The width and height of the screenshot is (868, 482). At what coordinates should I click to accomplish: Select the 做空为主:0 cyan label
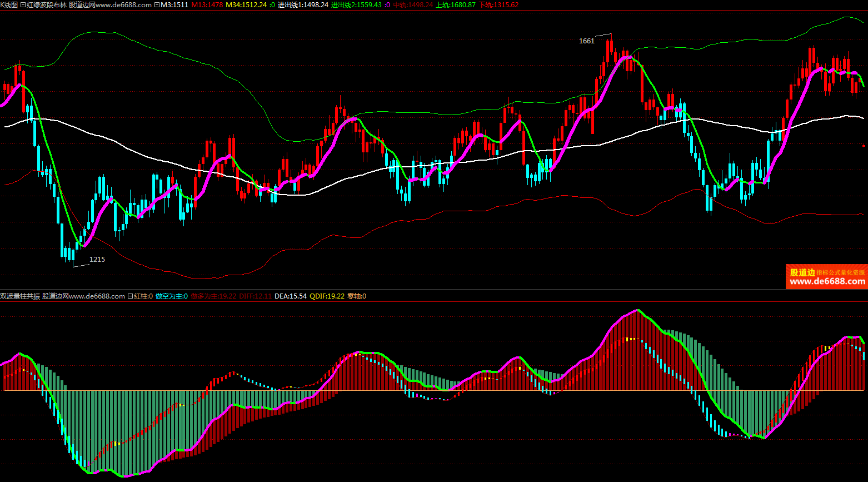(x=172, y=296)
